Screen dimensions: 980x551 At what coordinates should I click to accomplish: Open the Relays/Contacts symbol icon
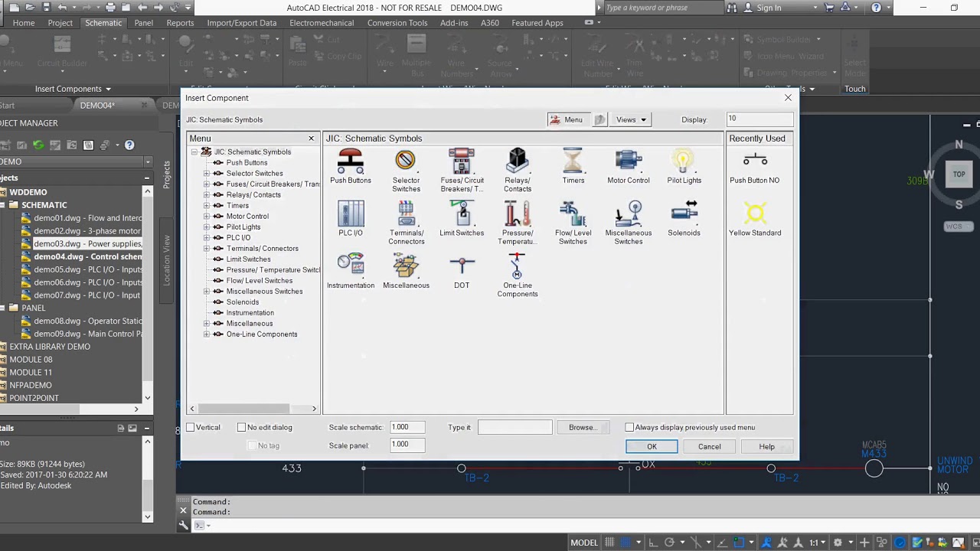518,171
